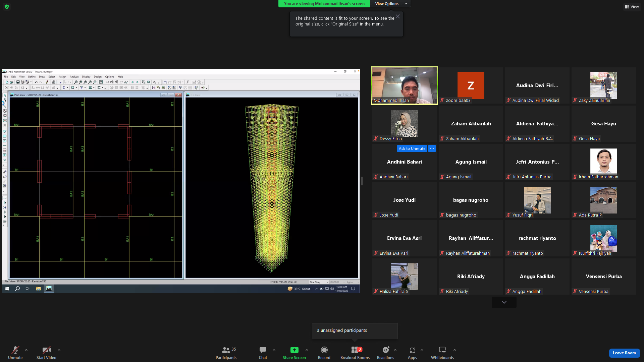Open the Chat panel

pyautogui.click(x=263, y=353)
